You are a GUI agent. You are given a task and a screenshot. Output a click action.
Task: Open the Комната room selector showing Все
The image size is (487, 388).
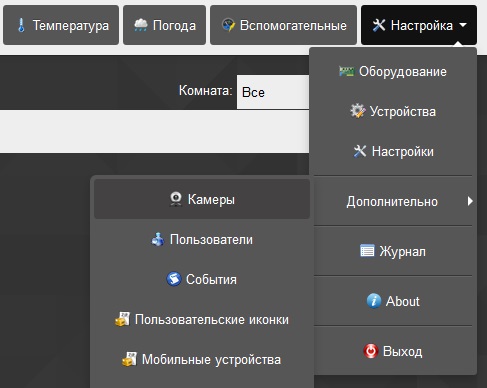click(x=273, y=92)
